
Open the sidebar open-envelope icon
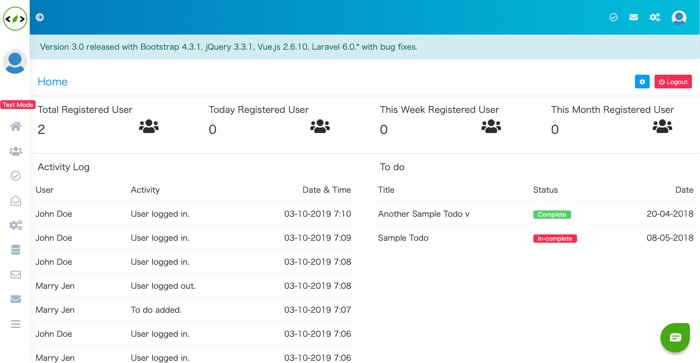click(x=16, y=200)
